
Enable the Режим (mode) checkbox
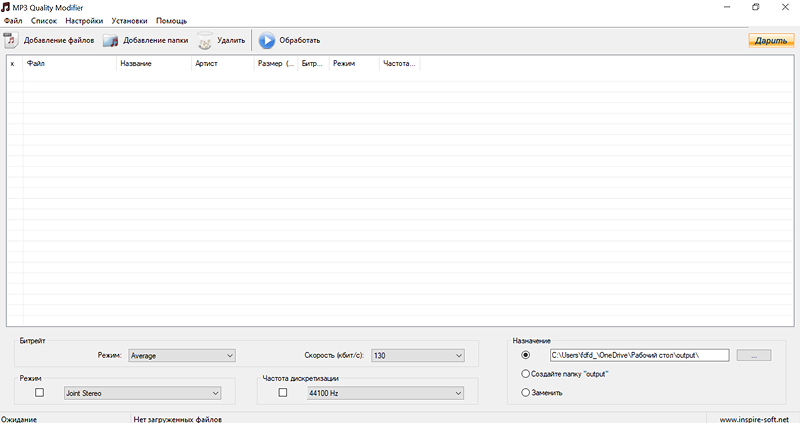[40, 393]
